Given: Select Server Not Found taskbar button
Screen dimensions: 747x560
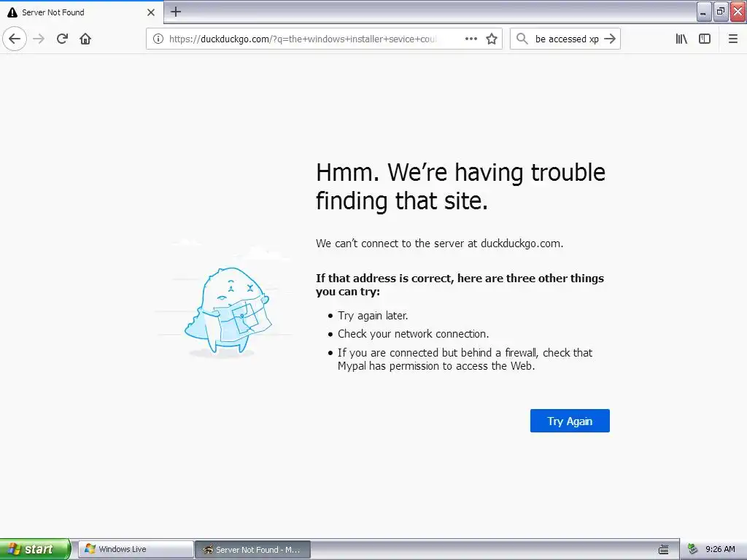Looking at the screenshot, I should [x=253, y=550].
